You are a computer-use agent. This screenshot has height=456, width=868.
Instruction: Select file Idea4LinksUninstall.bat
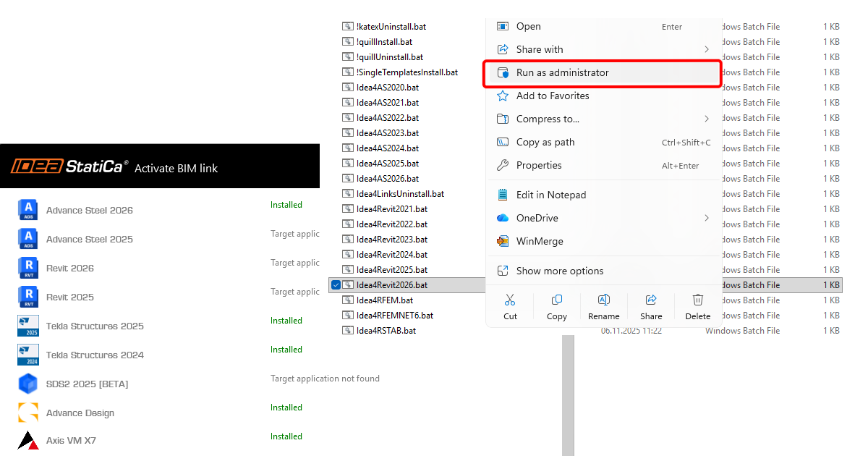(400, 194)
